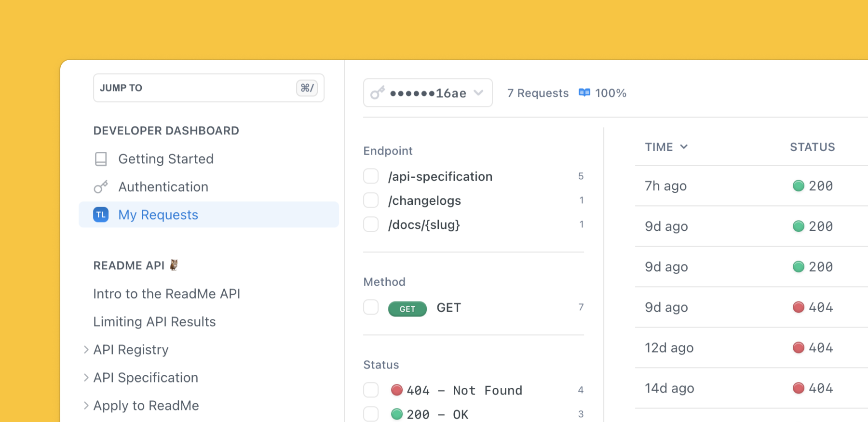Click the /changelogs endpoint label
This screenshot has height=422, width=868.
tap(424, 200)
